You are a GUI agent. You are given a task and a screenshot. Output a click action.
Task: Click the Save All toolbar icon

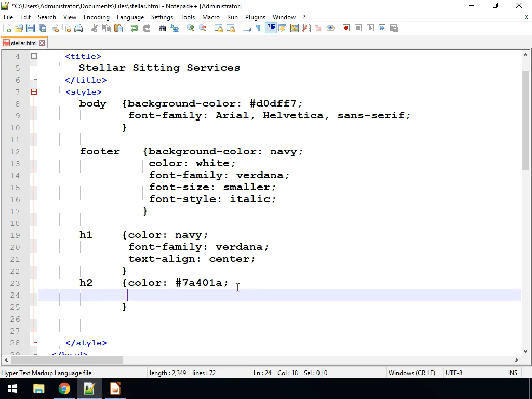(x=43, y=28)
